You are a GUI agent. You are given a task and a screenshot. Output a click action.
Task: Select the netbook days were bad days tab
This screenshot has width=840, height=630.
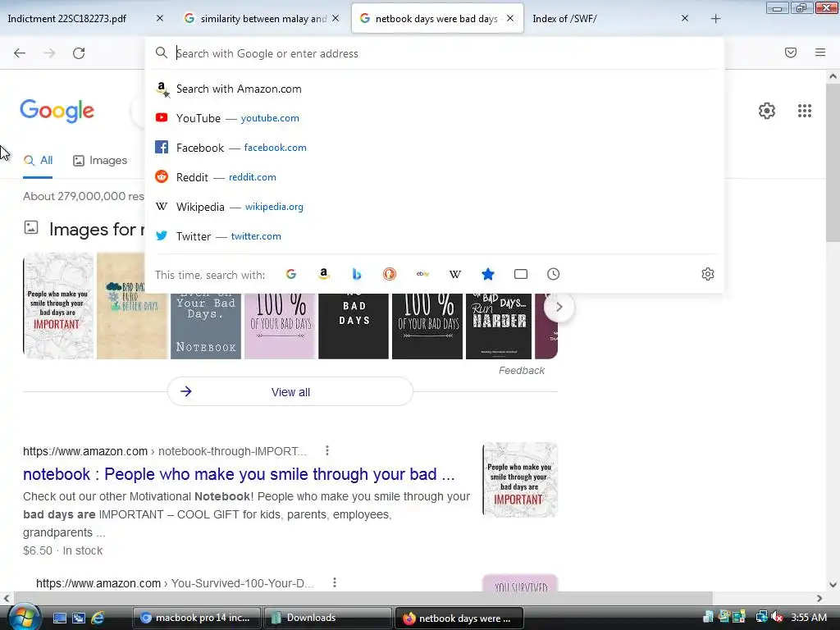click(x=437, y=19)
